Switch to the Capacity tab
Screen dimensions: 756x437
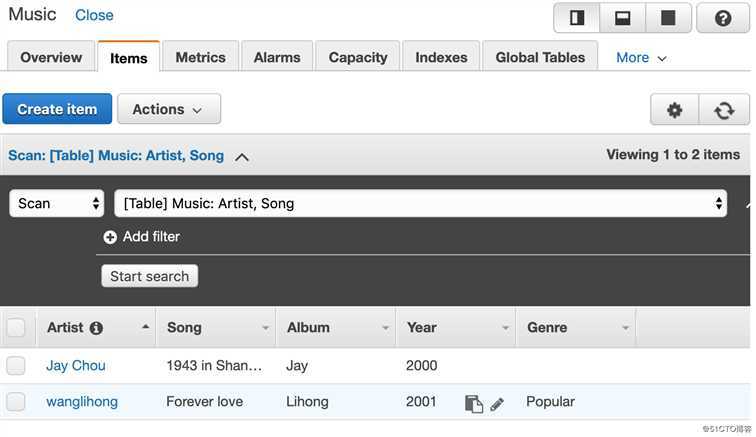(358, 57)
